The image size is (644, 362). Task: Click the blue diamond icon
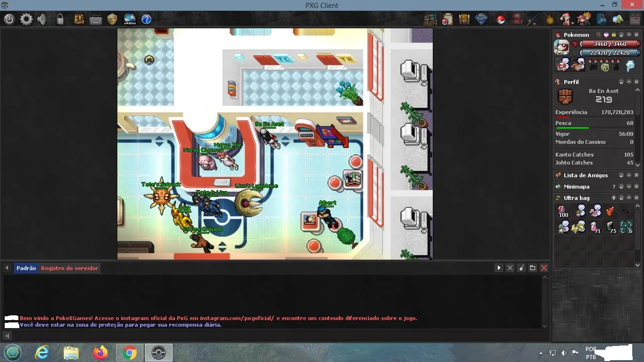coord(481,19)
